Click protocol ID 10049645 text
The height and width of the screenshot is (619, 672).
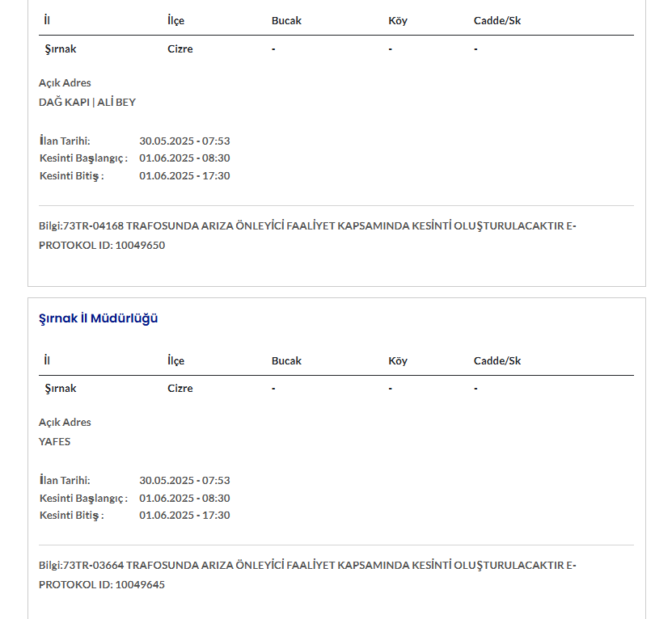coord(102,585)
